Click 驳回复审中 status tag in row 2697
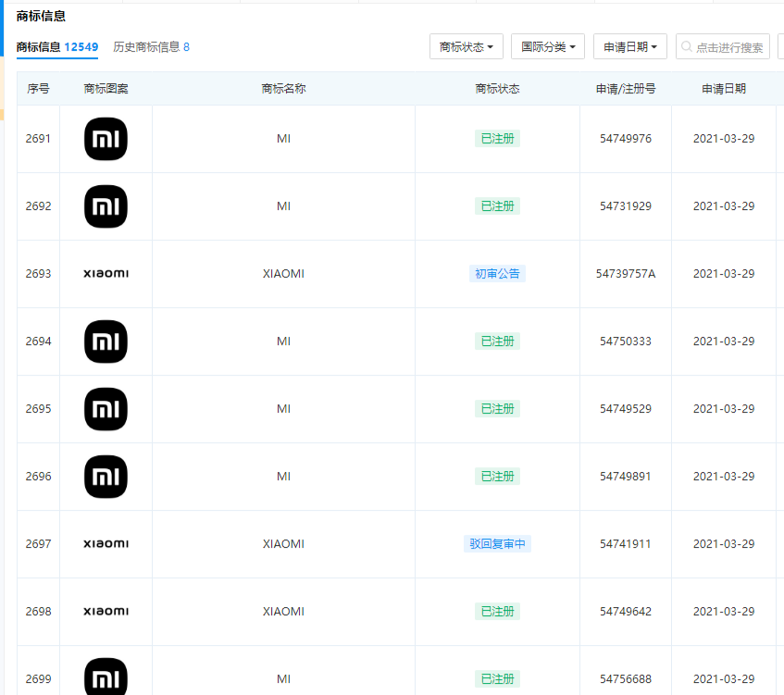Screen dimensions: 784x695 point(497,543)
